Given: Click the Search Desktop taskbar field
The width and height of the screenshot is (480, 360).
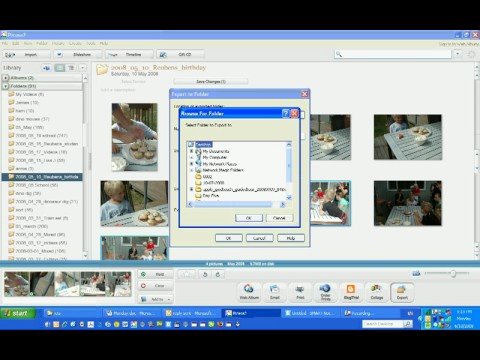Looking at the screenshot, I should click(383, 324).
